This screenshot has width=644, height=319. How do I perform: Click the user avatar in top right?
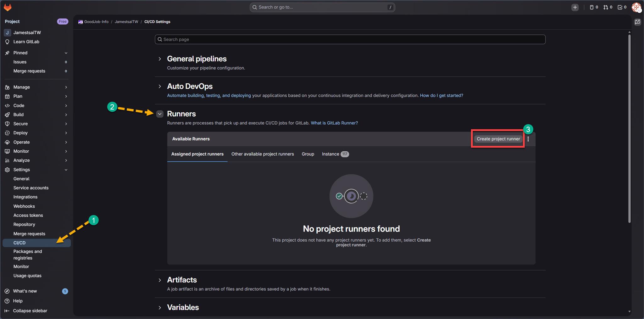tap(636, 7)
